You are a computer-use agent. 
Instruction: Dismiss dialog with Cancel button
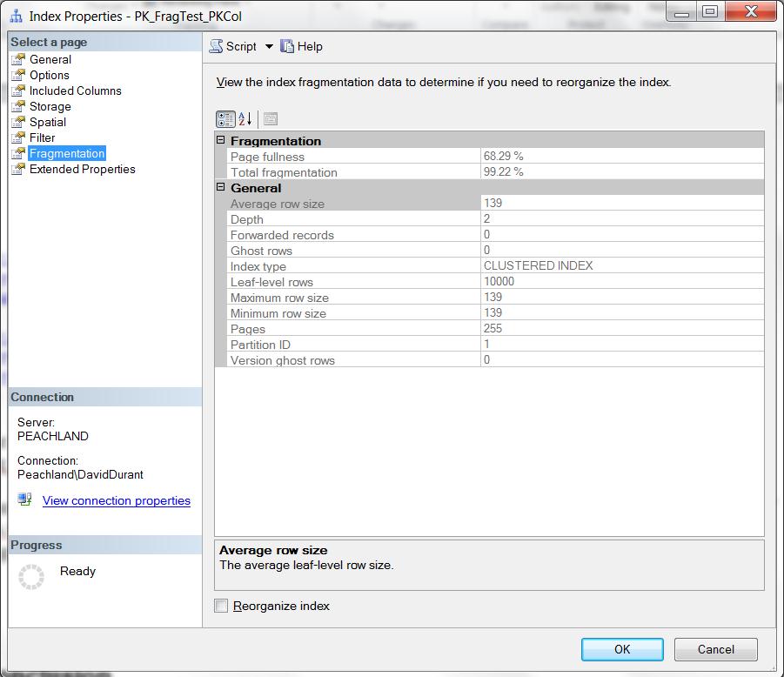pos(715,649)
